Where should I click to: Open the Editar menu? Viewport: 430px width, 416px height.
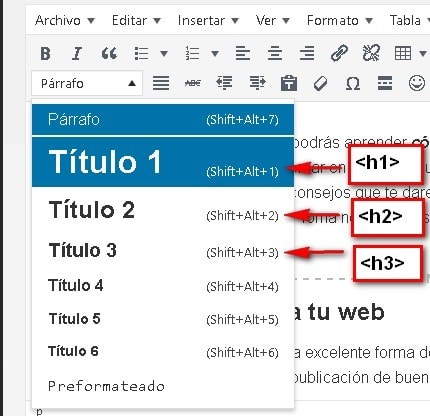click(136, 21)
